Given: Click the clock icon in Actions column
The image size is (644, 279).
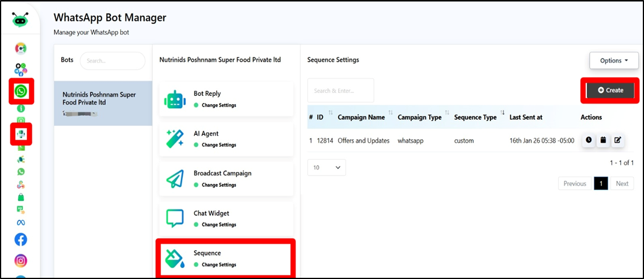Looking at the screenshot, I should 589,140.
